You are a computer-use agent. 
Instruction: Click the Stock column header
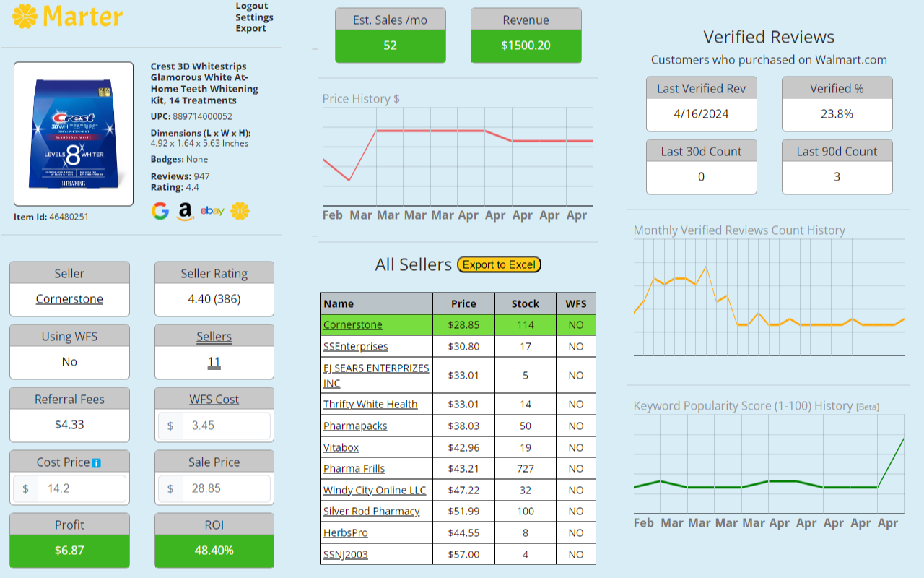[x=526, y=304]
